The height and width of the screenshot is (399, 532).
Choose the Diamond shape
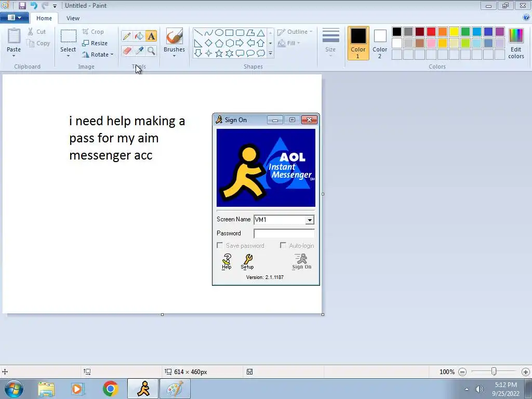point(209,43)
